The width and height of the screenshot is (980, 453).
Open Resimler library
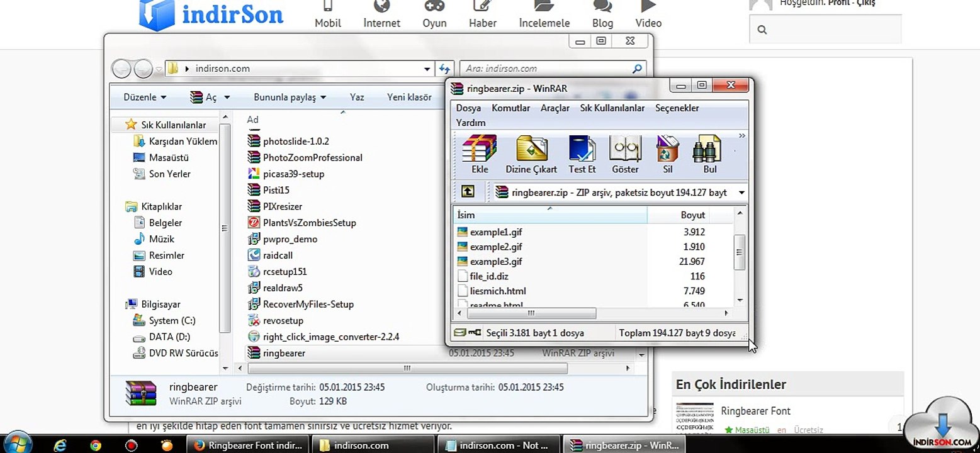(159, 255)
